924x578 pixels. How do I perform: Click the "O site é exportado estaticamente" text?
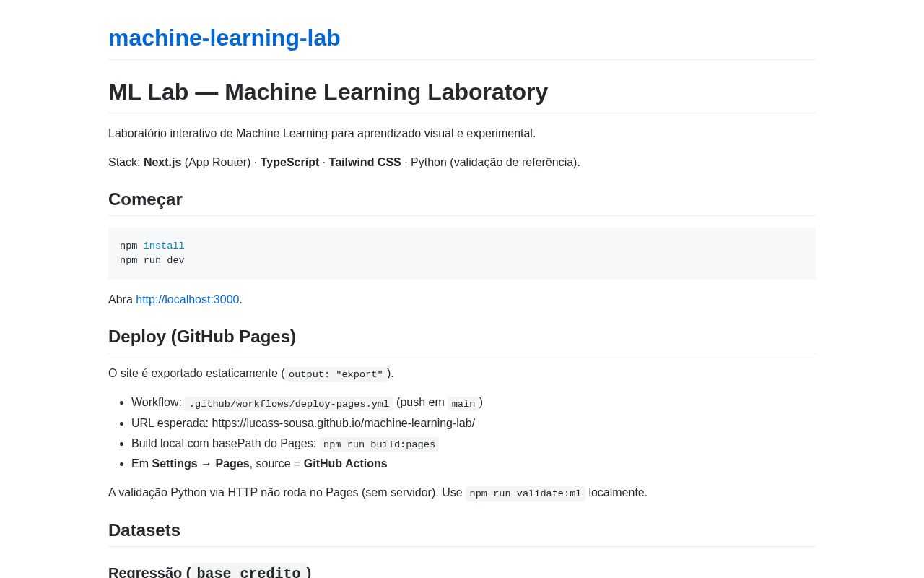193,374
